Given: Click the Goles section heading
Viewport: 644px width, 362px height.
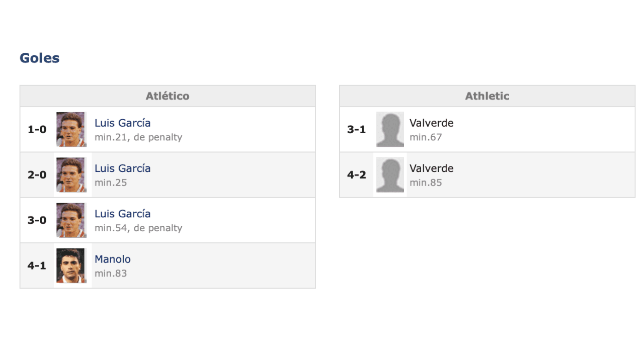Looking at the screenshot, I should pyautogui.click(x=39, y=58).
